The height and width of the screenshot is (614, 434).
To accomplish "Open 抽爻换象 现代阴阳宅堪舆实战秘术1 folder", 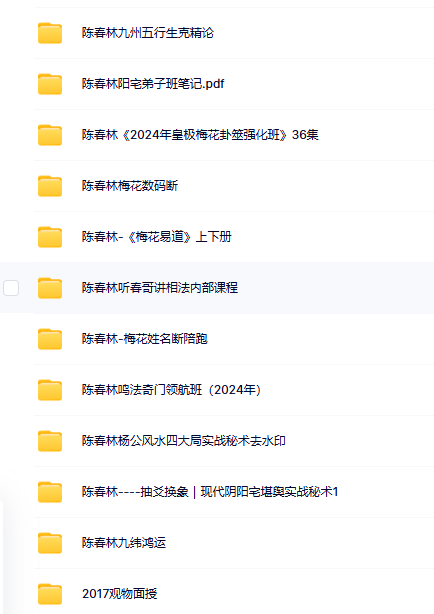I will (x=210, y=492).
